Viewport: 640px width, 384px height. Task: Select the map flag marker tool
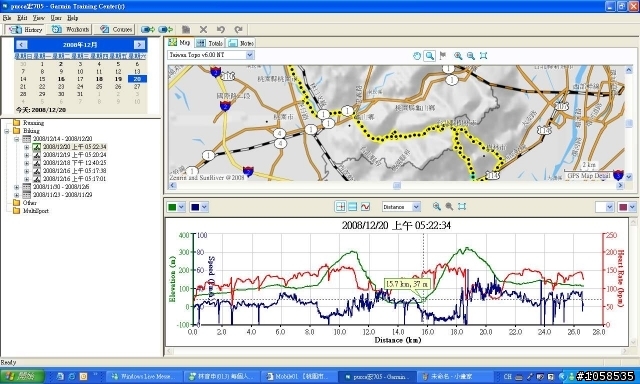(x=443, y=56)
